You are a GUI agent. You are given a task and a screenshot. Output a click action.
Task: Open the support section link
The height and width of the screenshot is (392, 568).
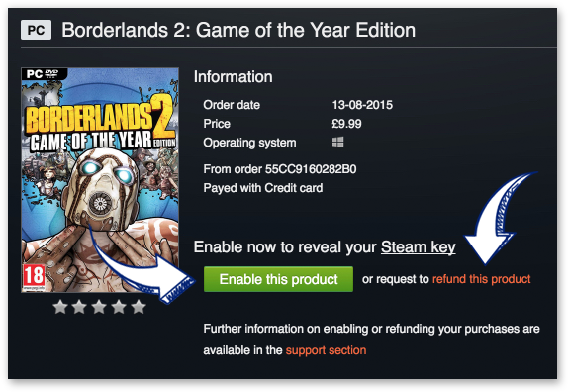click(x=326, y=350)
